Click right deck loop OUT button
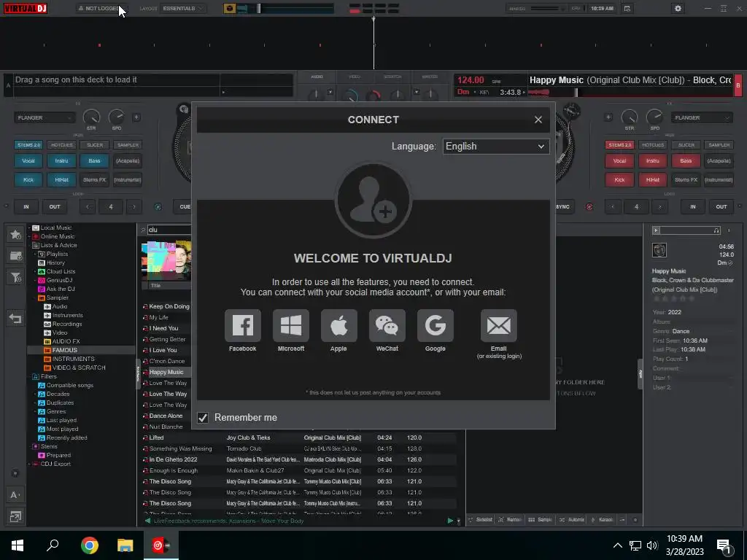This screenshot has height=560, width=747. (x=721, y=206)
